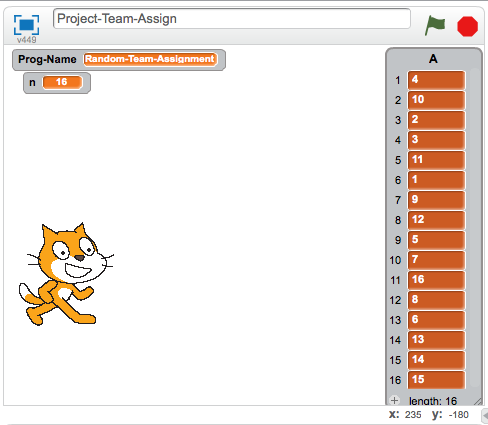Screen dimensions: 488x425
Task: Click the collapse arrow at stage bottom right
Action: point(485,415)
